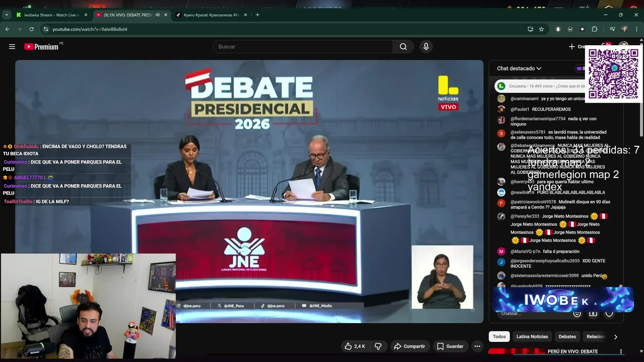Dislike the video with thumbs-down icon

pos(378,346)
